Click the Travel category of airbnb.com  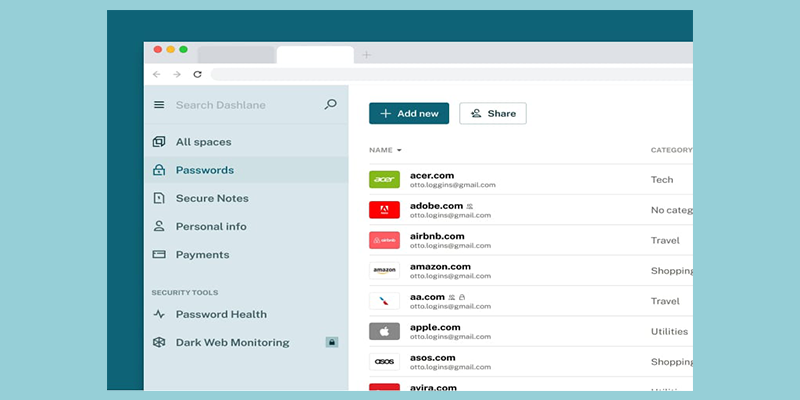pyautogui.click(x=665, y=240)
